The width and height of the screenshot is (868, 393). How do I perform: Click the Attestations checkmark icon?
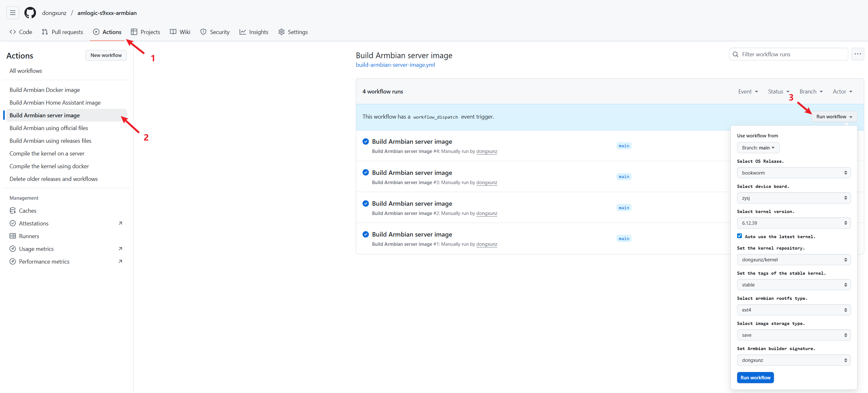click(13, 223)
